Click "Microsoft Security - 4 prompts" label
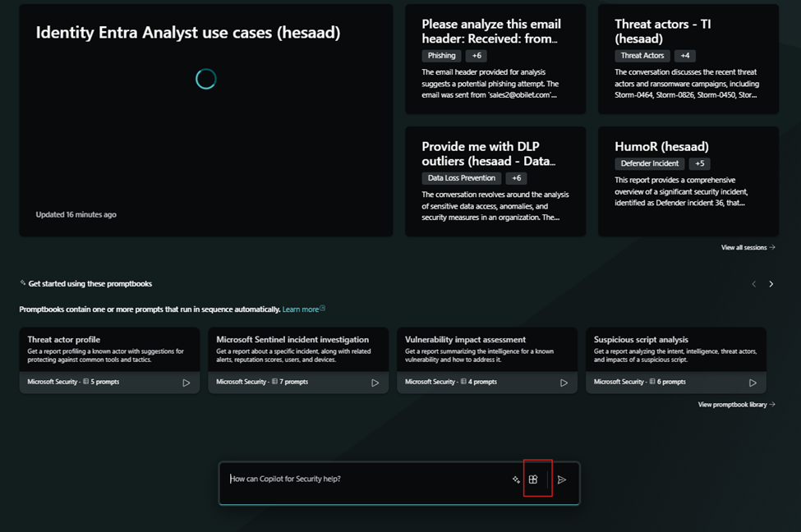Screen dimensions: 801x532 pos(451,382)
